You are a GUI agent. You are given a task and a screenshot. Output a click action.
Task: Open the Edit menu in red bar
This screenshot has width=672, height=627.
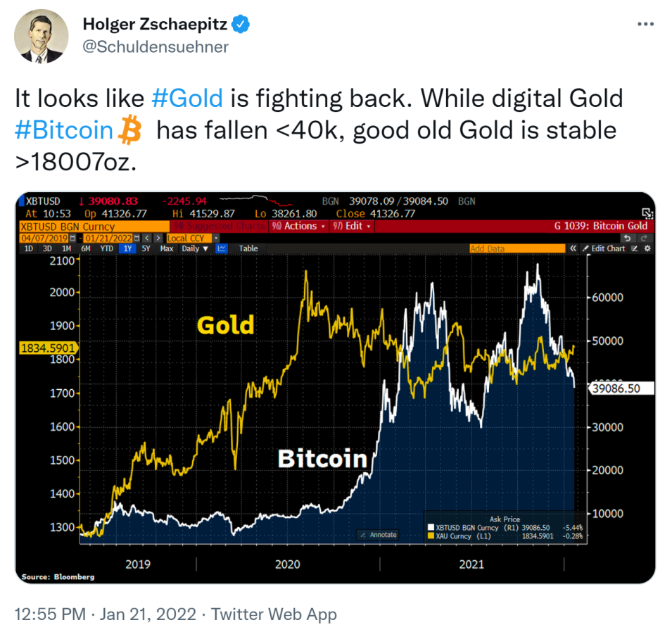[x=352, y=227]
